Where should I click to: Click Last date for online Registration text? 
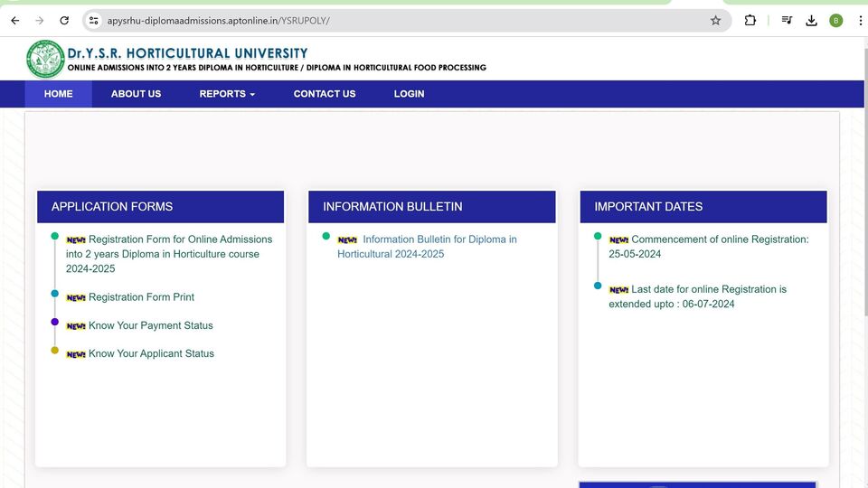[x=697, y=296]
